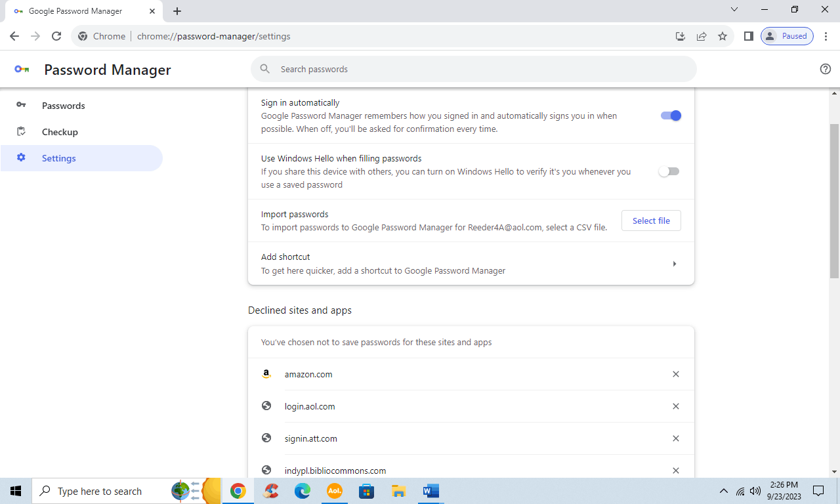Screen dimensions: 840x504
Task: Click the amazon.com site entry
Action: 308,374
